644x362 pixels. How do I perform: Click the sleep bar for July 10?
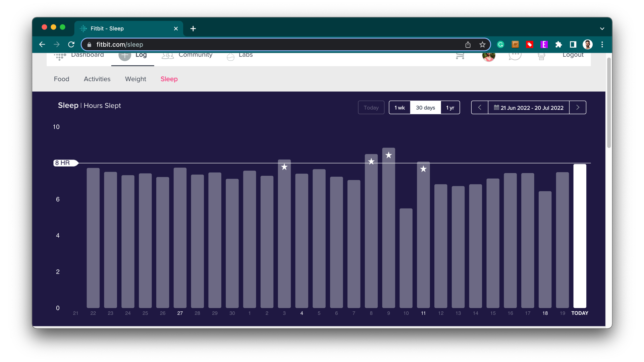coord(406,258)
